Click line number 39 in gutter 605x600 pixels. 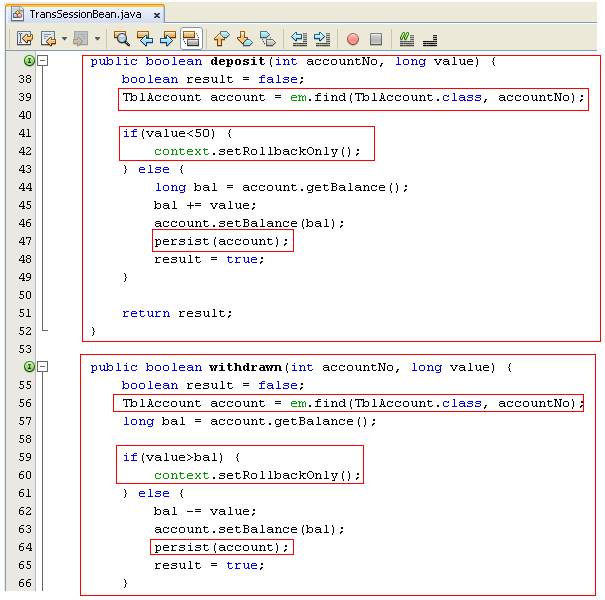click(x=25, y=97)
